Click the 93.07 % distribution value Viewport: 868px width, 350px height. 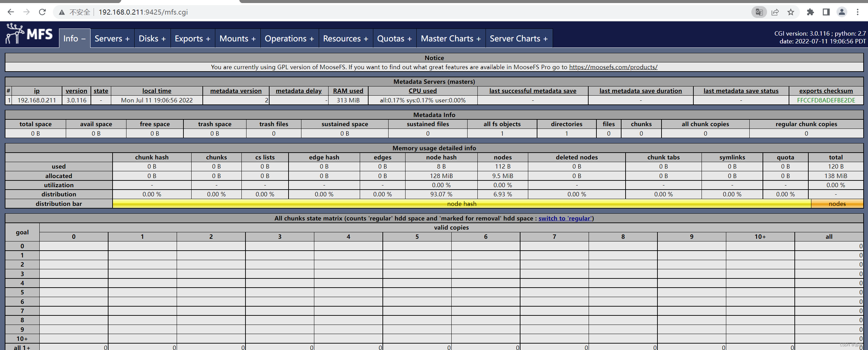click(441, 194)
